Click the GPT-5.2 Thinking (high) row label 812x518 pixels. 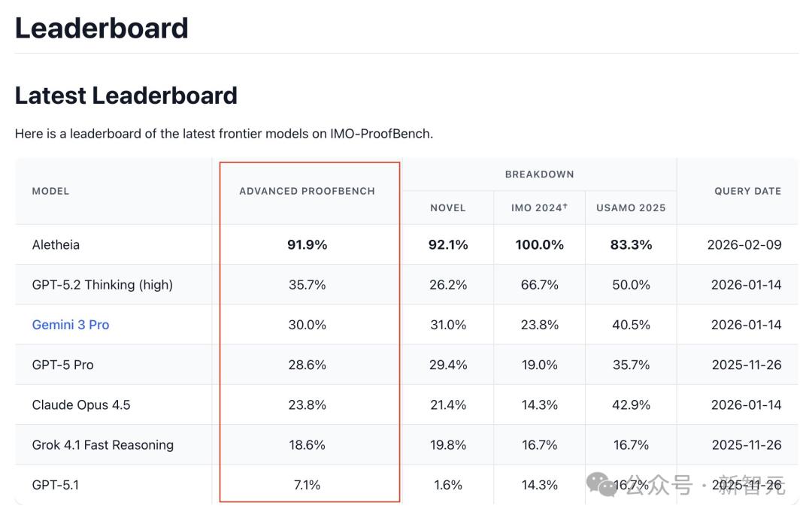pos(102,285)
